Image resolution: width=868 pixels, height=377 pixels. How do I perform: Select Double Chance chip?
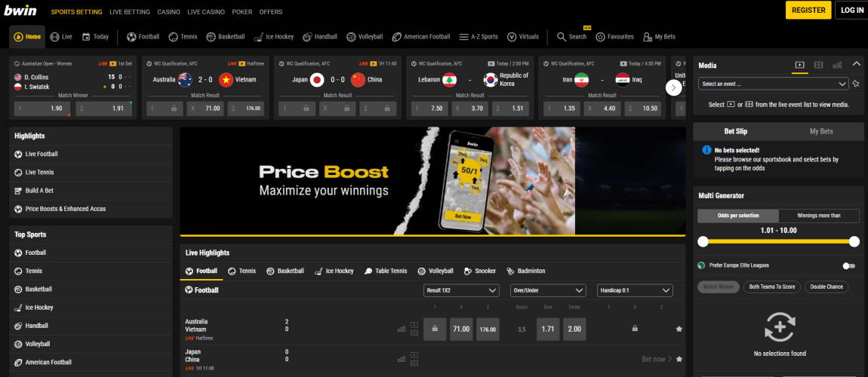pyautogui.click(x=826, y=287)
